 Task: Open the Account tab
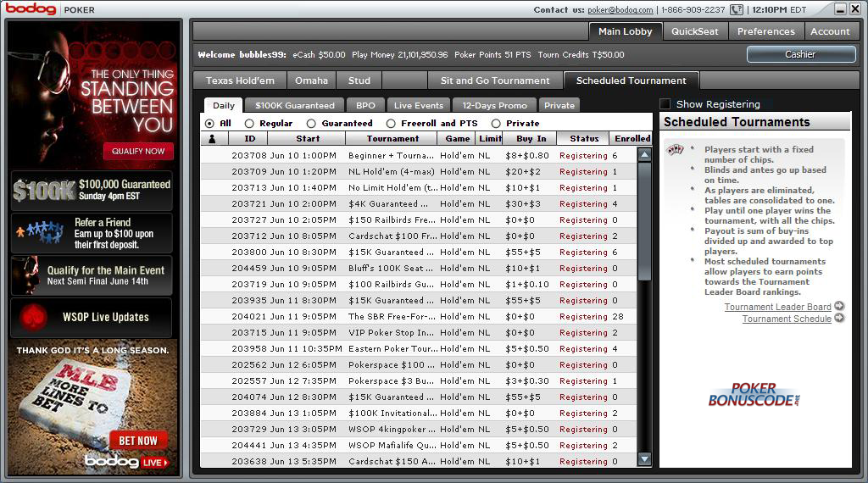point(830,31)
